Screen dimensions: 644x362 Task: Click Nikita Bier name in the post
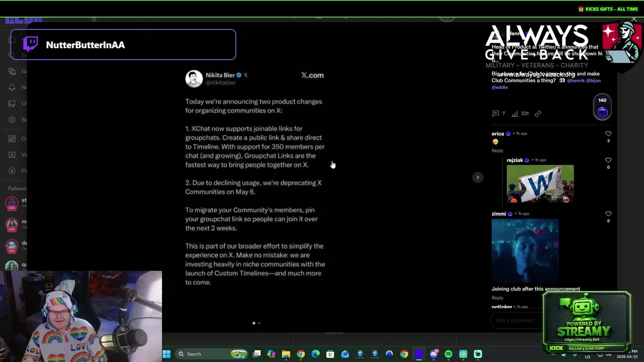(220, 75)
